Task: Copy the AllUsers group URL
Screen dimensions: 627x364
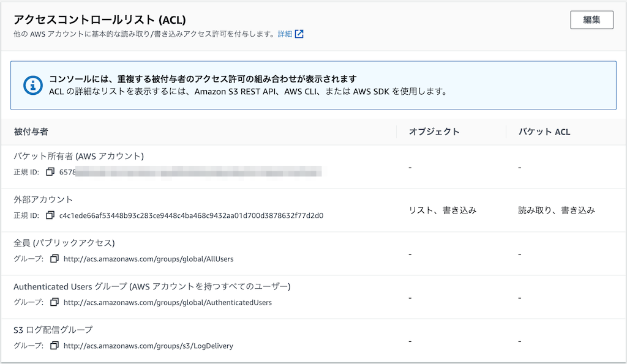Action: 54,259
